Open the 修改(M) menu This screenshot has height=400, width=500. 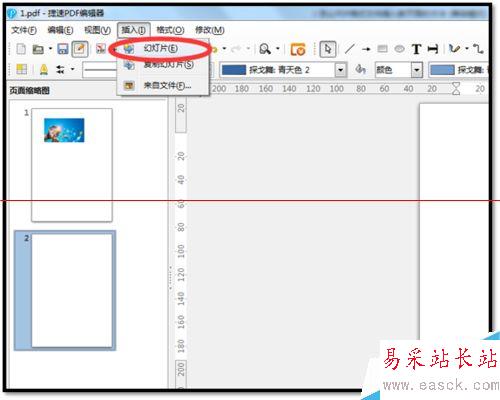tap(209, 30)
